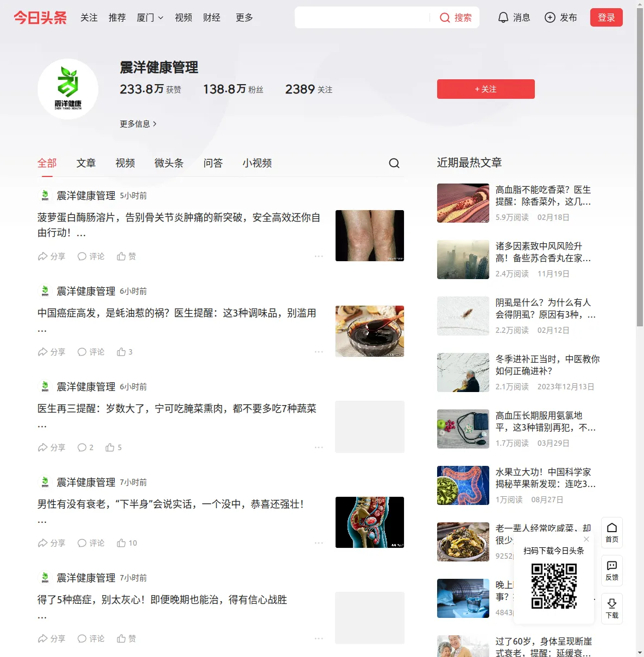Click the 138.8万 粉丝 followers count
Viewport: 644px width, 657px height.
coord(233,89)
